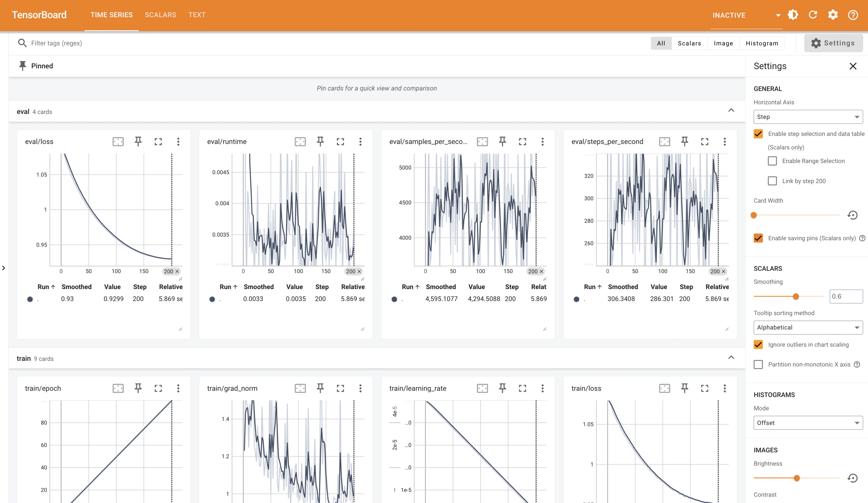Reset the Card Width slider
This screenshot has height=503, width=868.
coord(853,215)
